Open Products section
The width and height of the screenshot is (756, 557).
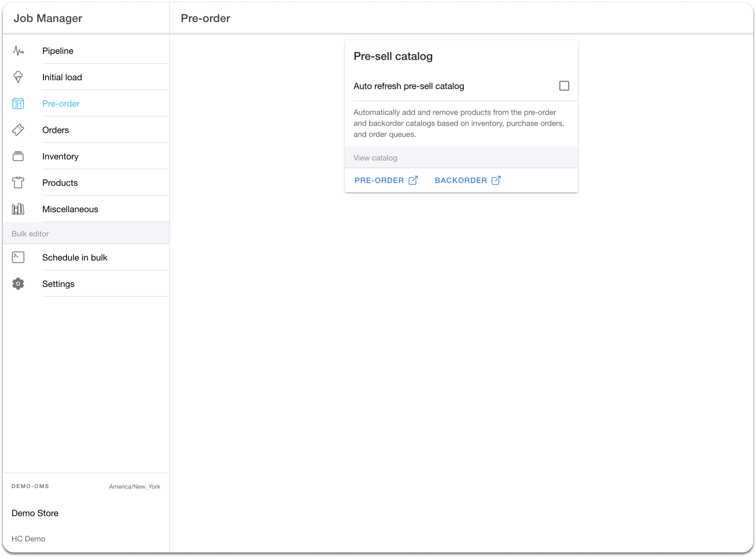tap(60, 183)
